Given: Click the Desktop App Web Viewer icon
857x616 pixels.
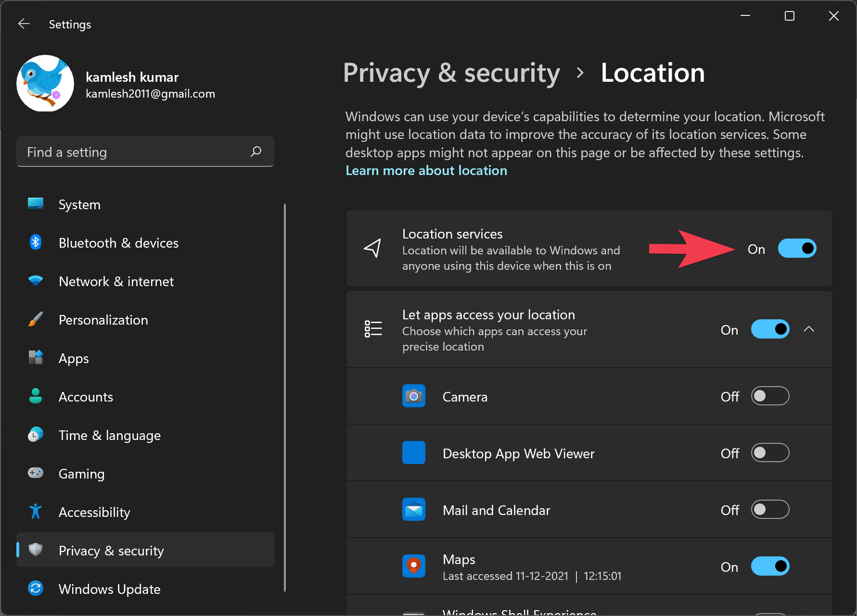Looking at the screenshot, I should pos(414,453).
